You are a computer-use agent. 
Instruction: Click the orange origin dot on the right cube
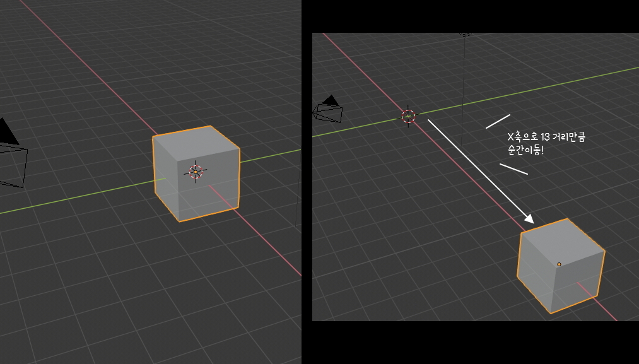pyautogui.click(x=559, y=264)
